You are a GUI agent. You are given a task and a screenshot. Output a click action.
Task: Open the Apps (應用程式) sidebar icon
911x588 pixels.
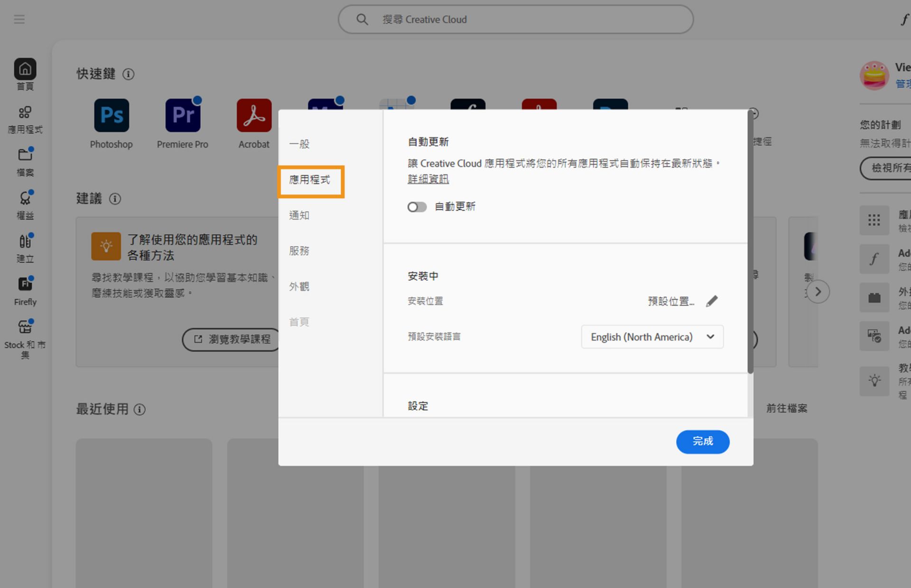click(25, 113)
